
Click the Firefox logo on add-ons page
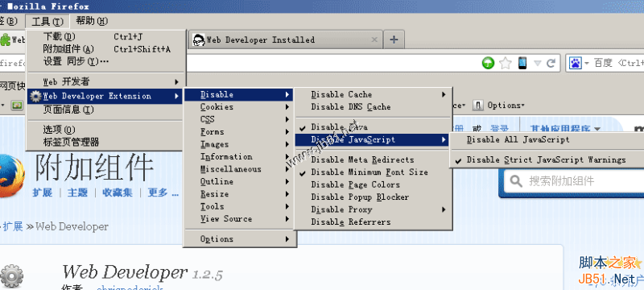[x=11, y=176]
